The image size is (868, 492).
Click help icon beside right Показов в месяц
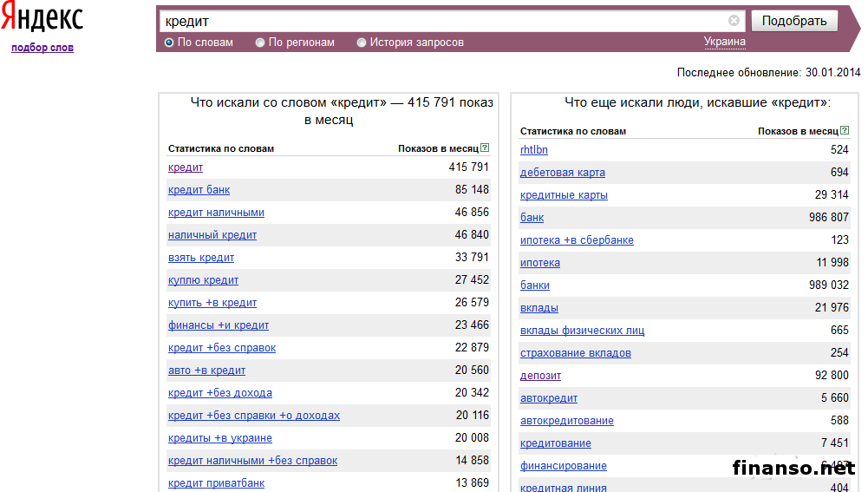845,131
